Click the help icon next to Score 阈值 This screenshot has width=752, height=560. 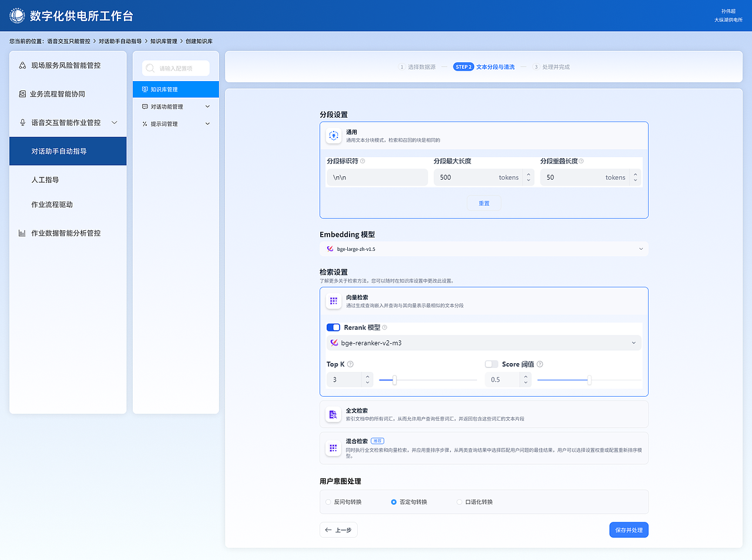[540, 364]
